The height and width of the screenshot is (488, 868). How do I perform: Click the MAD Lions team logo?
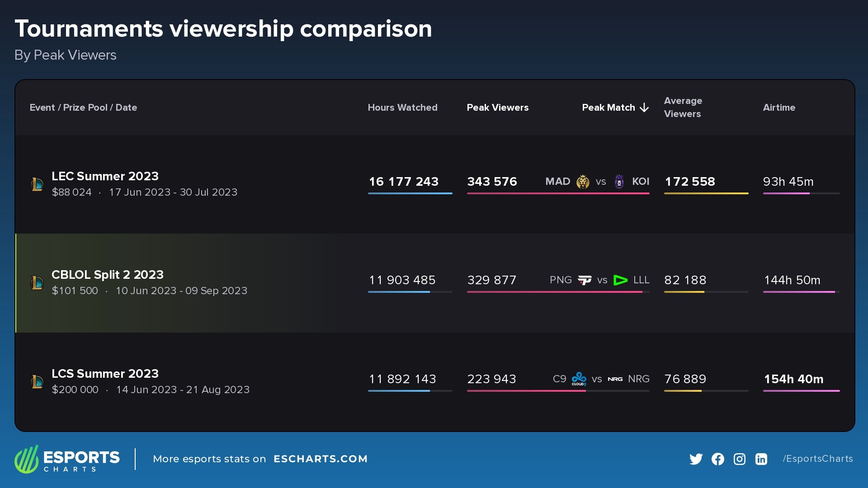click(583, 182)
